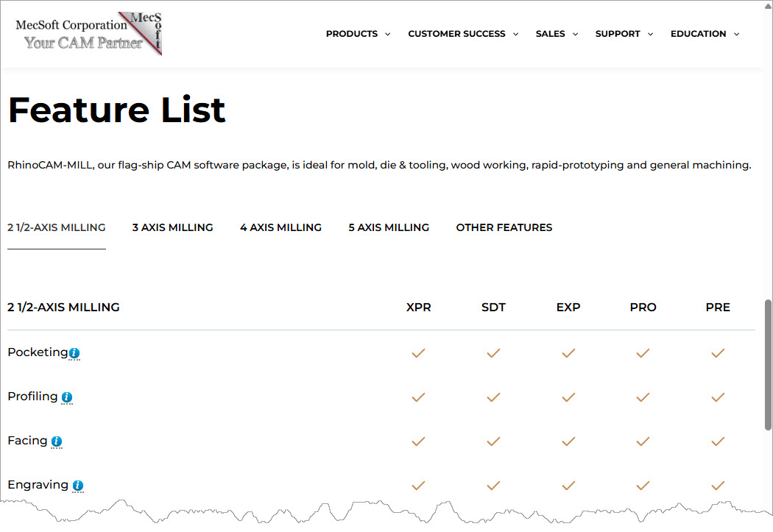Expand the Products dropdown menu

(358, 34)
